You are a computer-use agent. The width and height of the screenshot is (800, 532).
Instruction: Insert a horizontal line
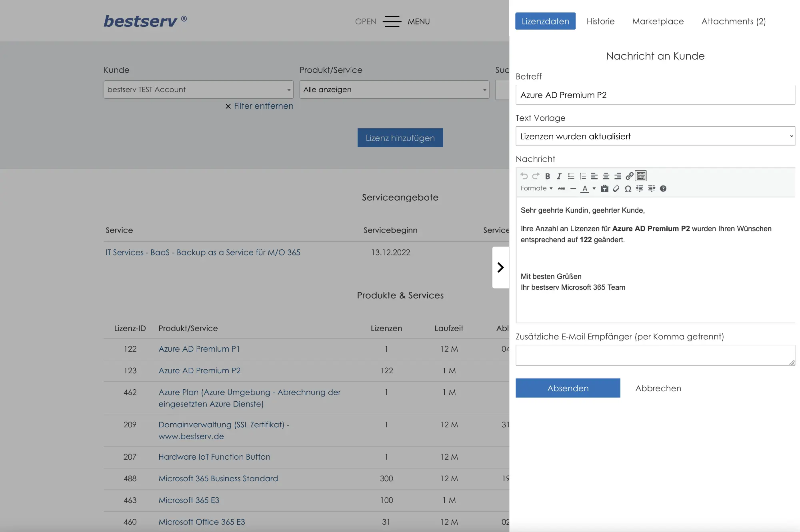(x=573, y=189)
